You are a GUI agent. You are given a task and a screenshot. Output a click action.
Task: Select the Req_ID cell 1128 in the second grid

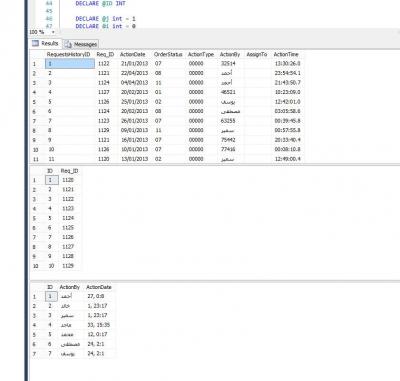(x=69, y=256)
